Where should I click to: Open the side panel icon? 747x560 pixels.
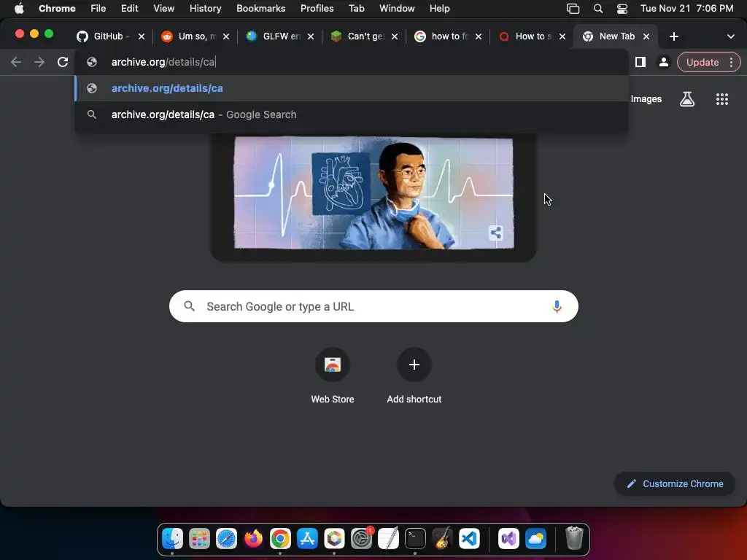tap(640, 62)
